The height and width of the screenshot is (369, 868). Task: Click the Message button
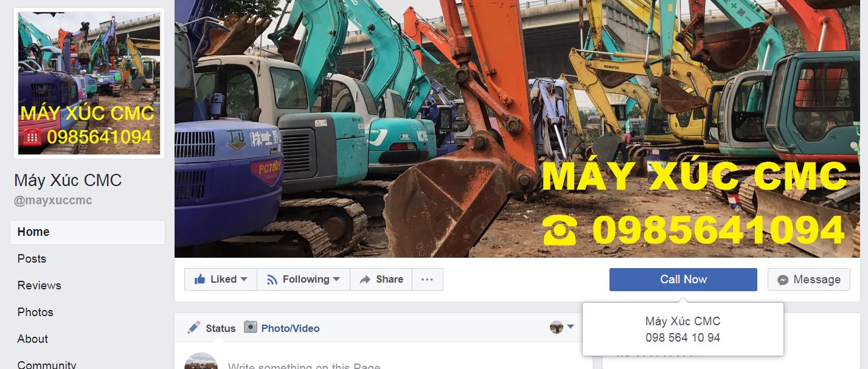click(808, 280)
